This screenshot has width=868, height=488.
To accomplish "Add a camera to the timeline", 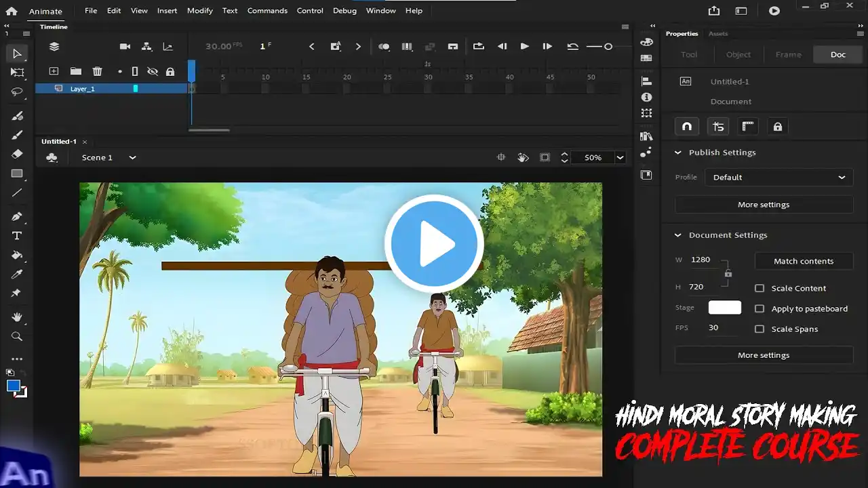I will [125, 47].
